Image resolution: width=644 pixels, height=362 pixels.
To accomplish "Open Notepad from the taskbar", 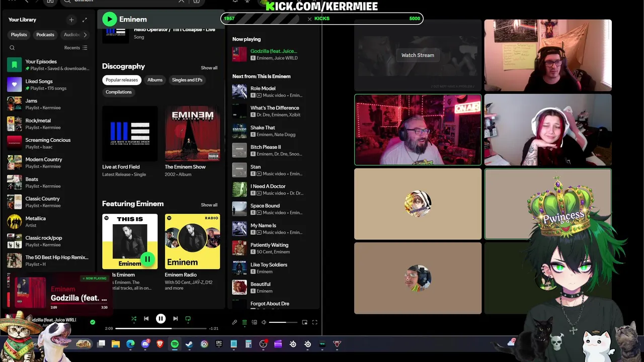I will click(x=233, y=344).
